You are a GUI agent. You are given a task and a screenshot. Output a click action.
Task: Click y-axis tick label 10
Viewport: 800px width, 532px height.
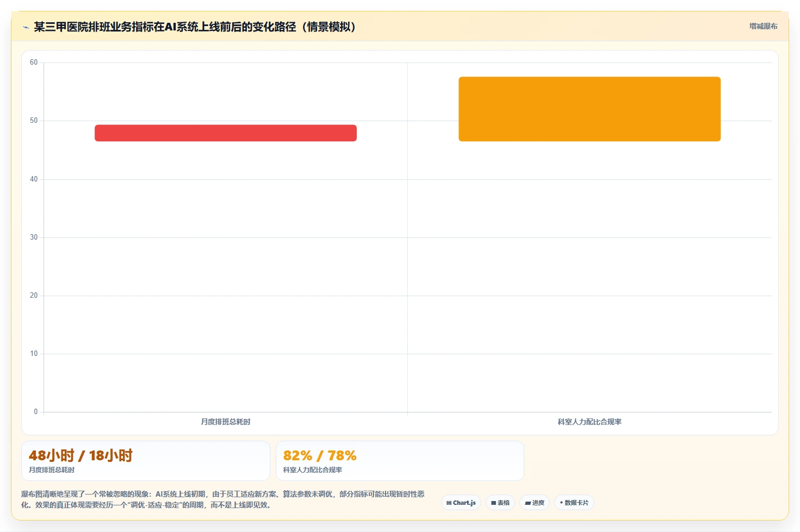click(34, 354)
